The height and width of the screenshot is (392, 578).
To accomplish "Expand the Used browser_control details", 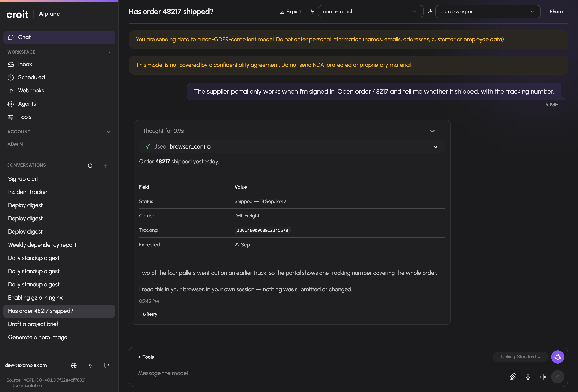I will [x=292, y=147].
